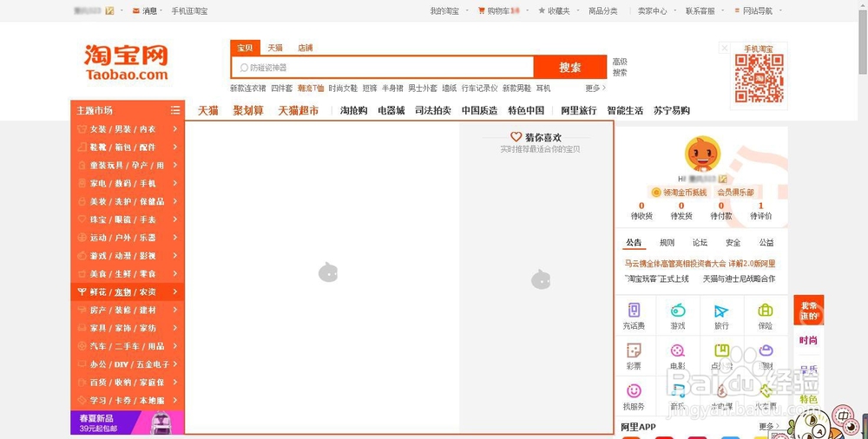
Task: Click the 领淘金币抵钱 coin link
Action: 680,192
